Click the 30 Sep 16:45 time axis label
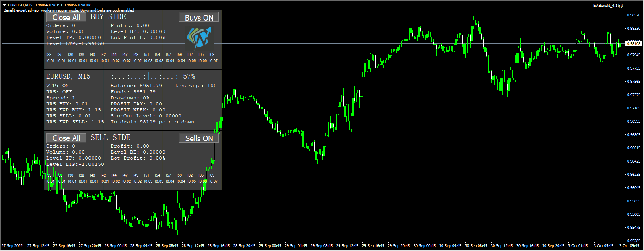This screenshot has width=644, height=251. (x=527, y=246)
